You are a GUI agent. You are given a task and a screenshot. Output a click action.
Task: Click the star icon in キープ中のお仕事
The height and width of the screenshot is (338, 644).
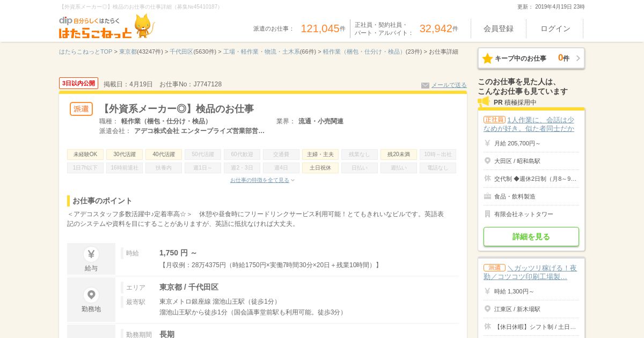[487, 58]
